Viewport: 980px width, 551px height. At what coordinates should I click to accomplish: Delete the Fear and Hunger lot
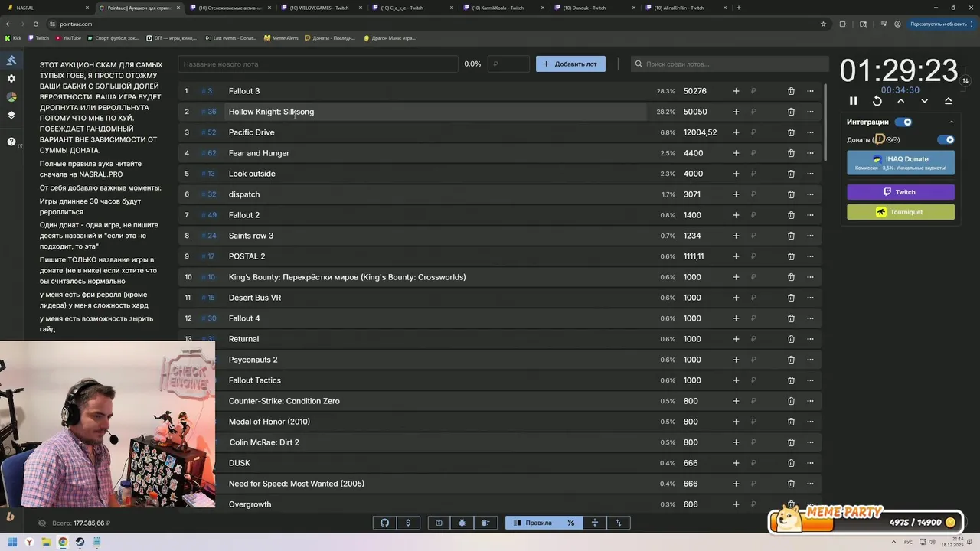(791, 153)
